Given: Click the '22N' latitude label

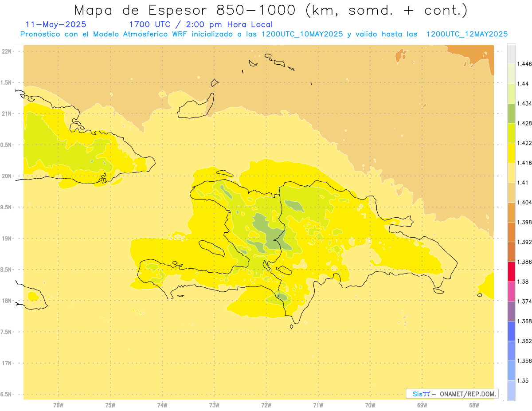Looking at the screenshot, I should (7, 51).
